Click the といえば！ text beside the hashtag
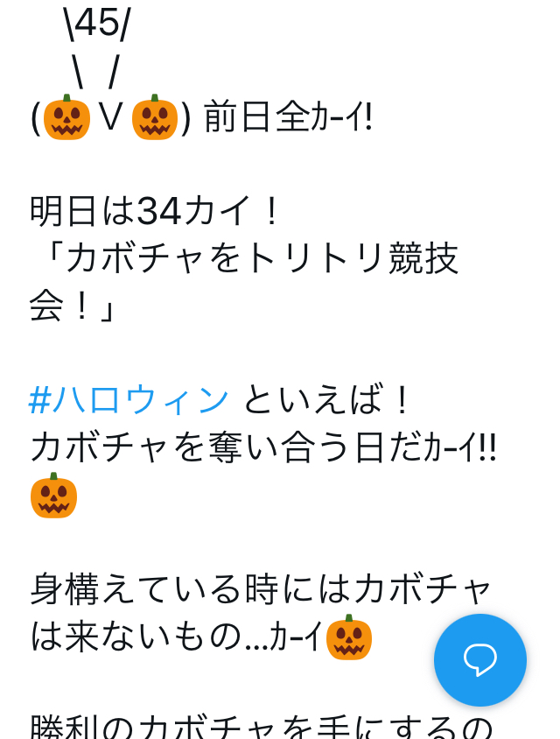The height and width of the screenshot is (739, 560). 326,400
